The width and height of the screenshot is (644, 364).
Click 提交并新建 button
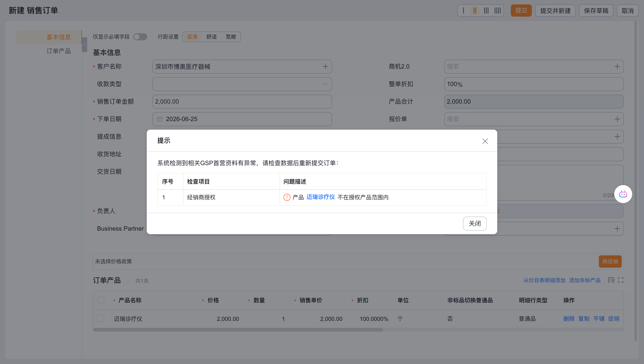click(555, 11)
